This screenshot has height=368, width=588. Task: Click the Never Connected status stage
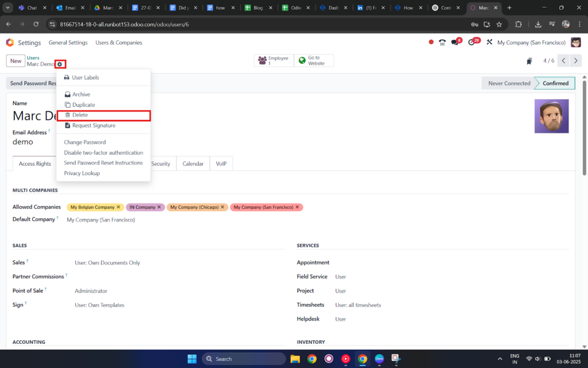509,83
